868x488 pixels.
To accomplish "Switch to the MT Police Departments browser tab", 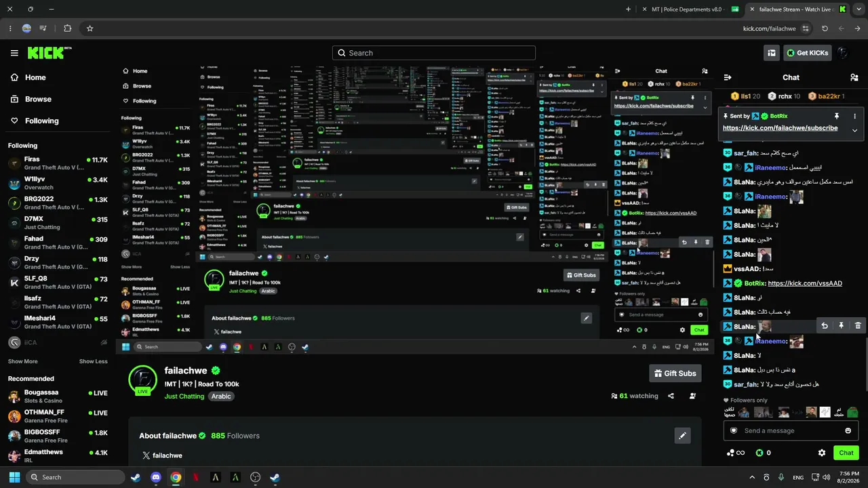I will tap(692, 9).
